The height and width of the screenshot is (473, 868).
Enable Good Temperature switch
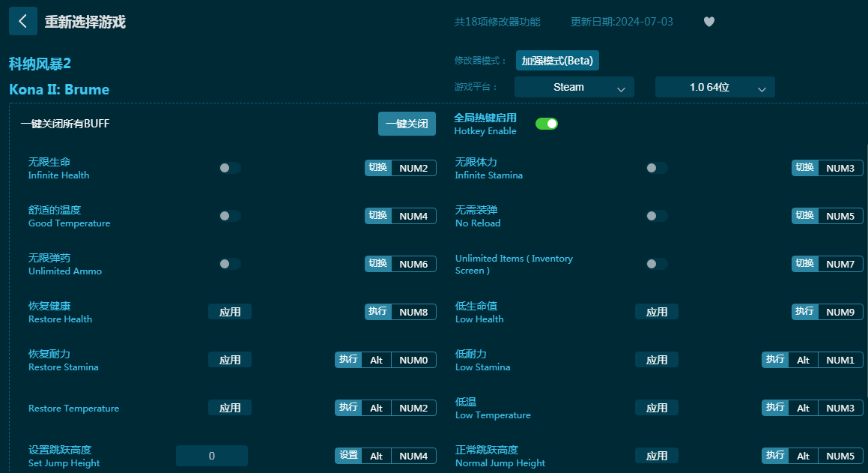(x=229, y=216)
